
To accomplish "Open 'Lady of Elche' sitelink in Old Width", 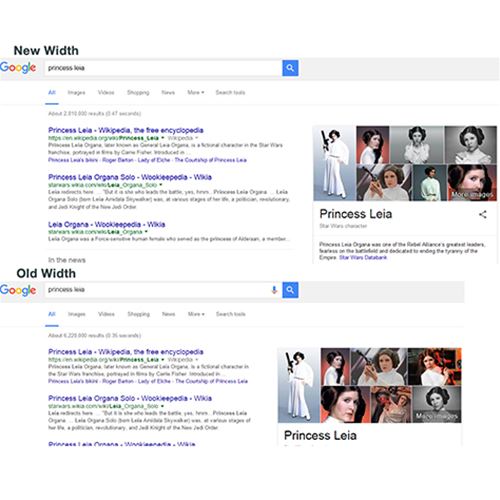I will point(154,381).
